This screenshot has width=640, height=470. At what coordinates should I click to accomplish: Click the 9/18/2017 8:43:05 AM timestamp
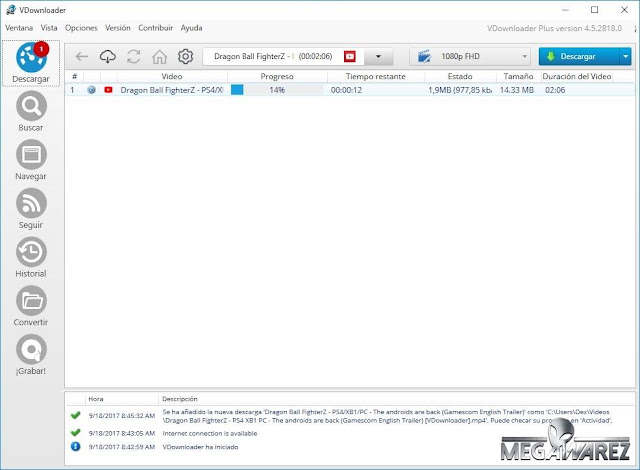pos(122,433)
